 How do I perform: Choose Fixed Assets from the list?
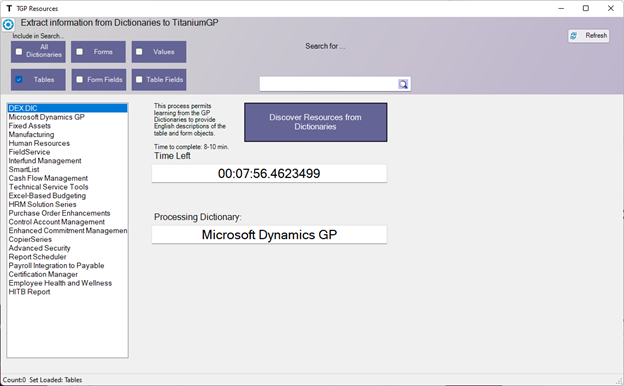point(67,126)
